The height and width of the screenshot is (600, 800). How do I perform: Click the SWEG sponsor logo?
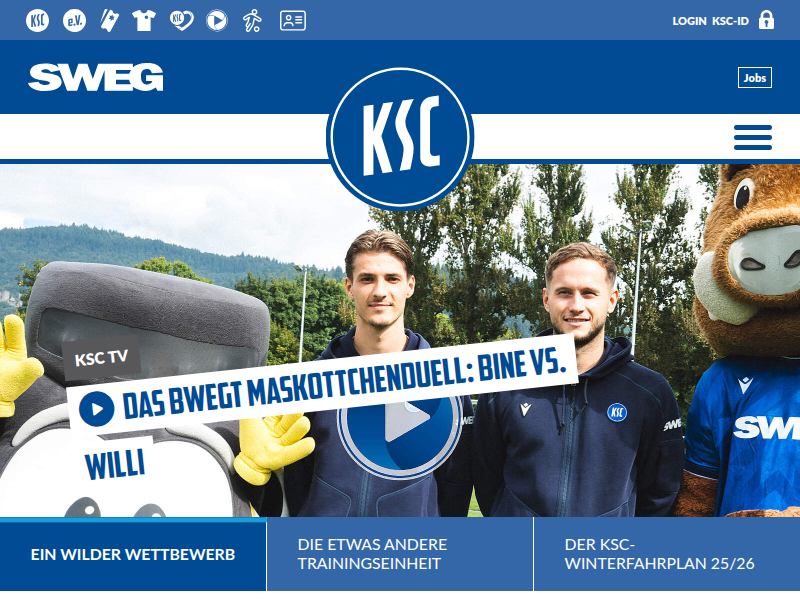(x=96, y=78)
